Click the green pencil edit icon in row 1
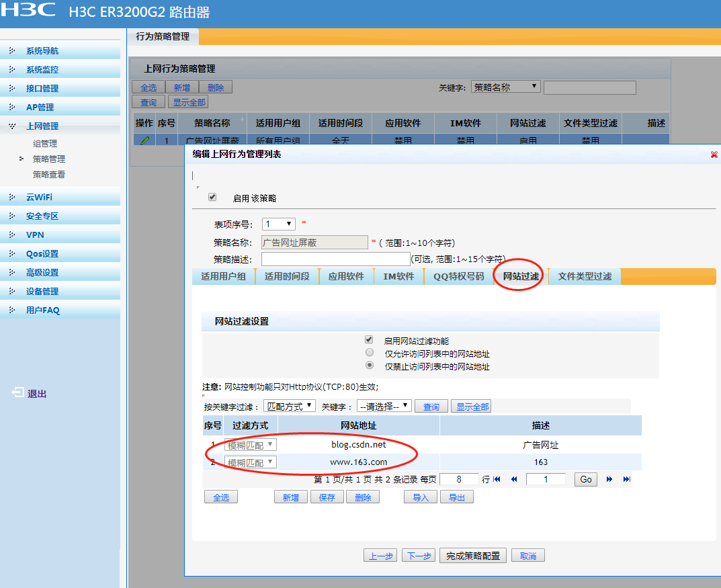 (x=144, y=140)
